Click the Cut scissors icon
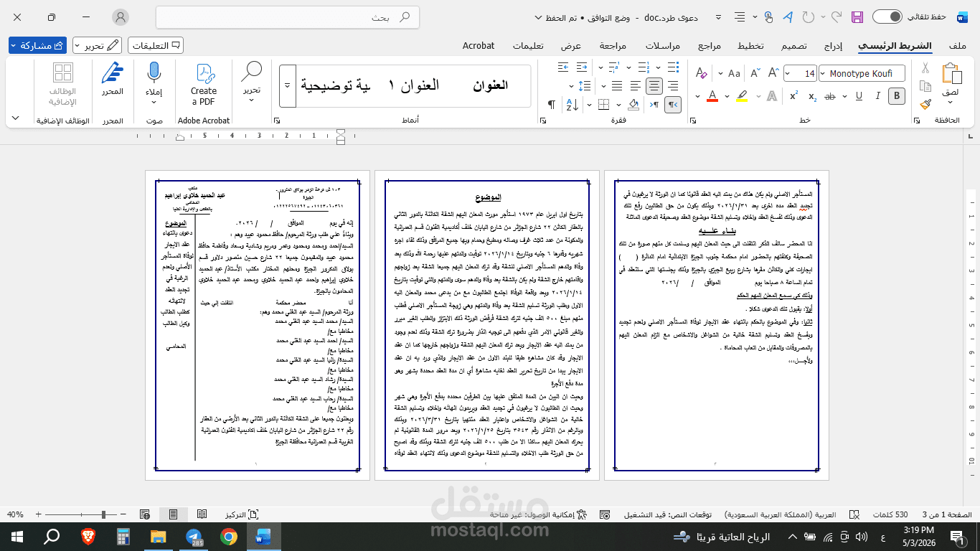This screenshot has height=551, width=980. click(x=925, y=67)
